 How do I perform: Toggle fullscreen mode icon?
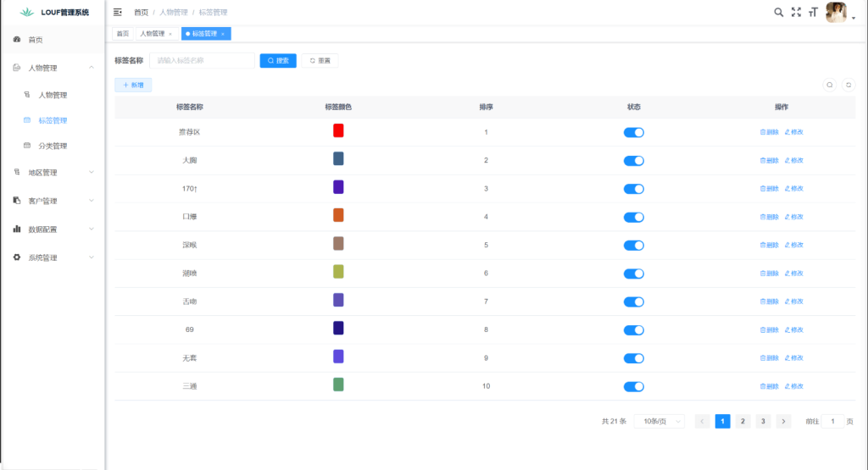[796, 12]
